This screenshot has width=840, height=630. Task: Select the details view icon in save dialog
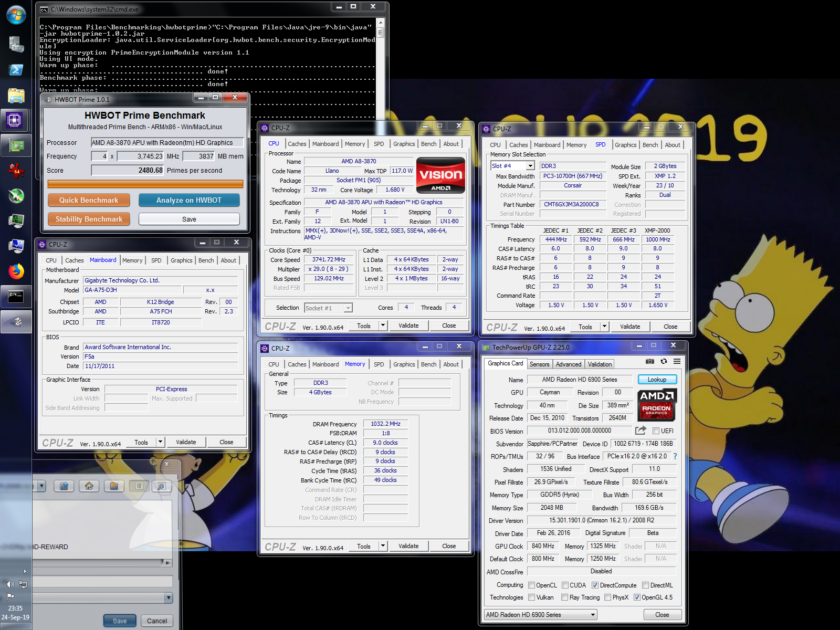coord(161,486)
